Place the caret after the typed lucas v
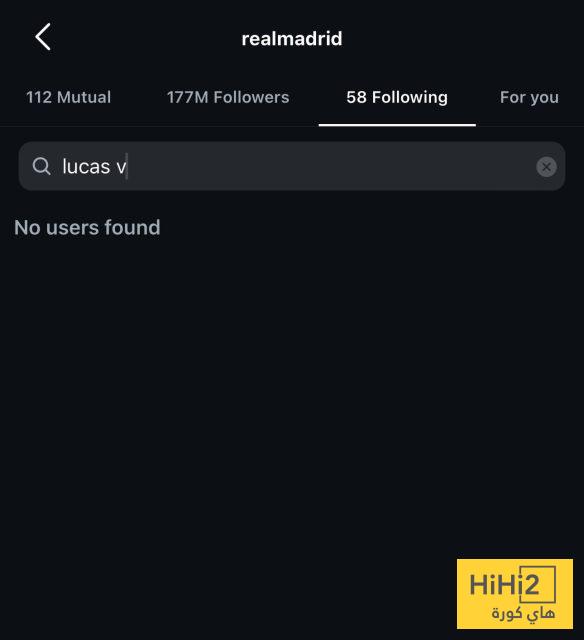 pyautogui.click(x=127, y=167)
